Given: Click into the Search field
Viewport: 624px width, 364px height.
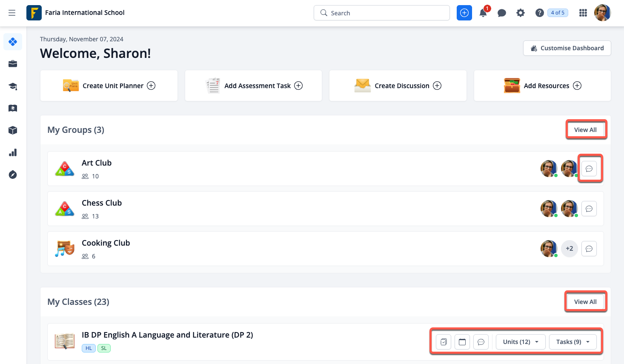Looking at the screenshot, I should (x=382, y=13).
